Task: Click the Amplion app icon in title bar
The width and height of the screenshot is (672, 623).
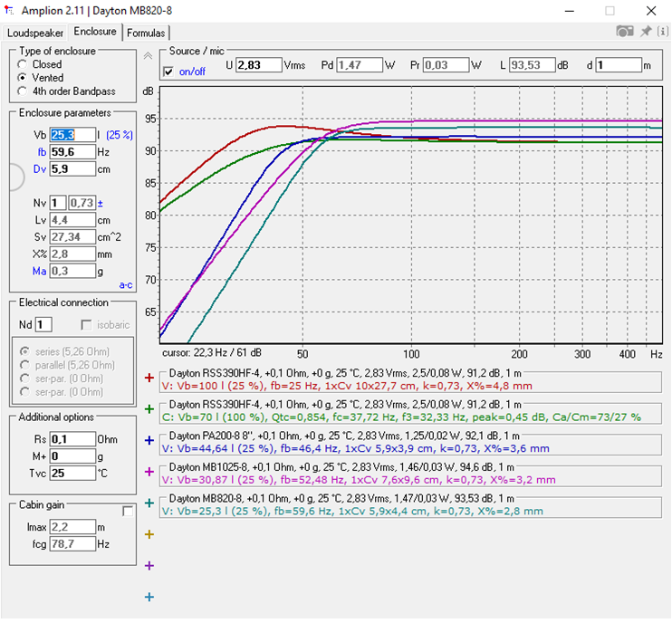Action: pos(8,10)
